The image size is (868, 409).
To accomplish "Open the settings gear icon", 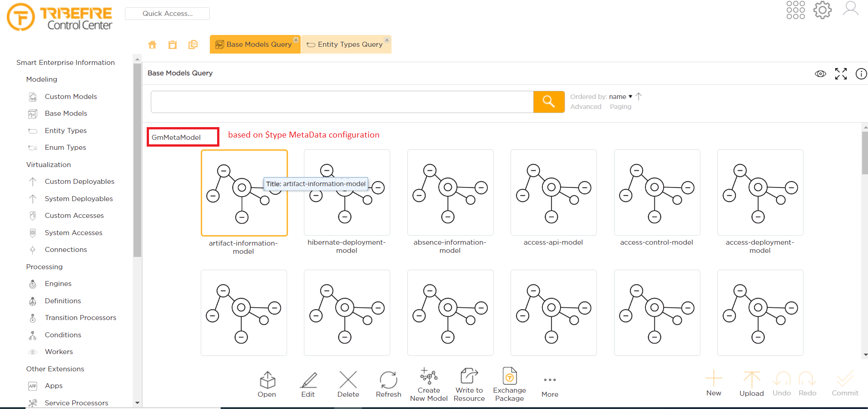I will click(x=822, y=10).
